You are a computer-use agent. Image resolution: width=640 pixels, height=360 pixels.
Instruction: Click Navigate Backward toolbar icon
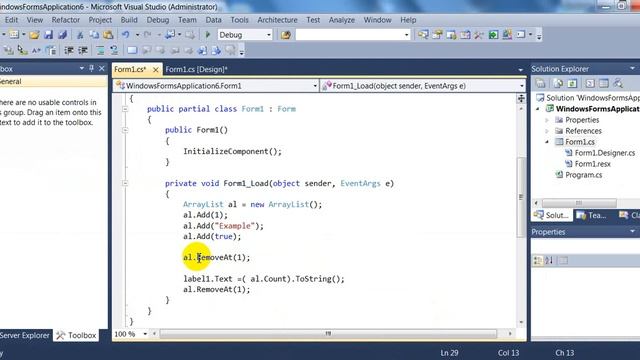point(170,35)
